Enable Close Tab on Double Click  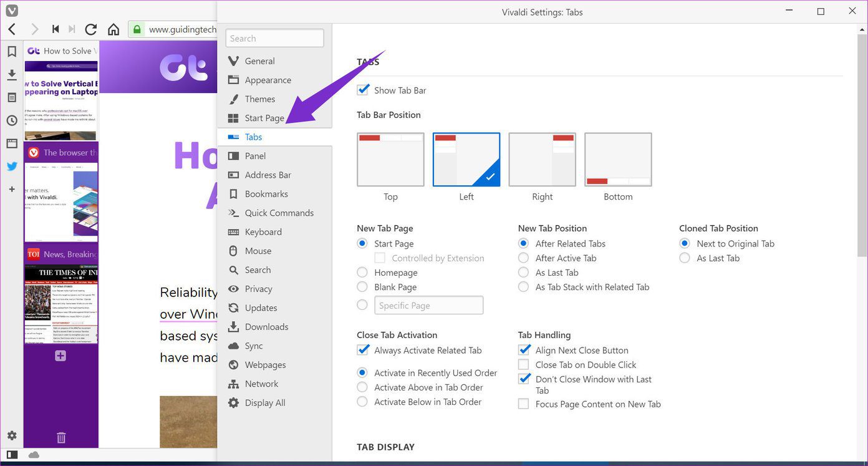pyautogui.click(x=524, y=364)
